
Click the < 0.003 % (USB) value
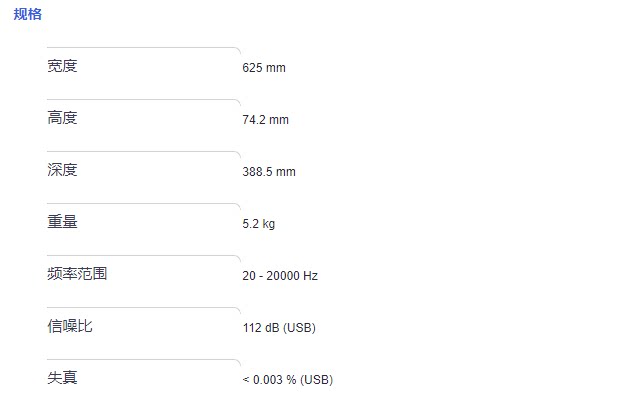pos(287,380)
